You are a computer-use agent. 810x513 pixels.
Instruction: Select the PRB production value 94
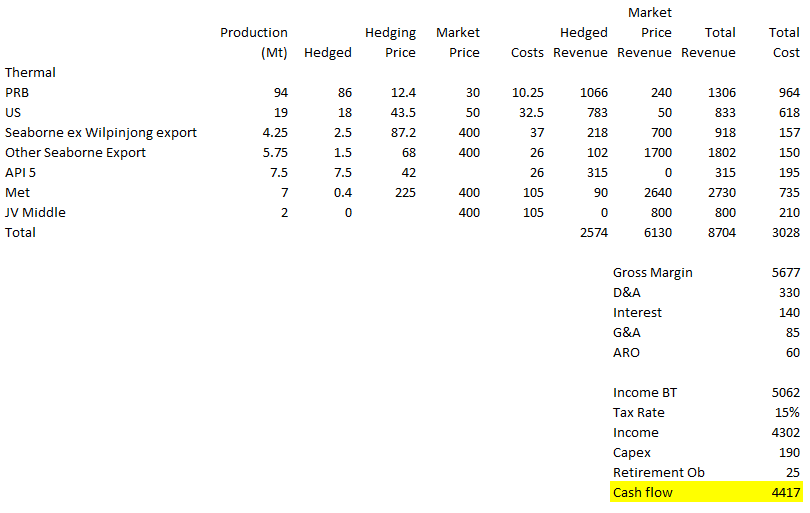[x=280, y=92]
